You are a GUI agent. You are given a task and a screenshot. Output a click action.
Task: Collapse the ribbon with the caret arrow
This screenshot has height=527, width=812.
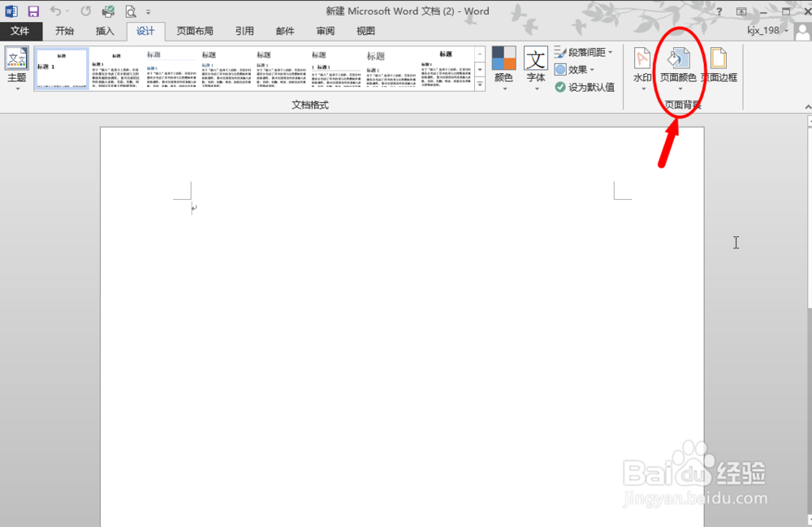coord(808,106)
